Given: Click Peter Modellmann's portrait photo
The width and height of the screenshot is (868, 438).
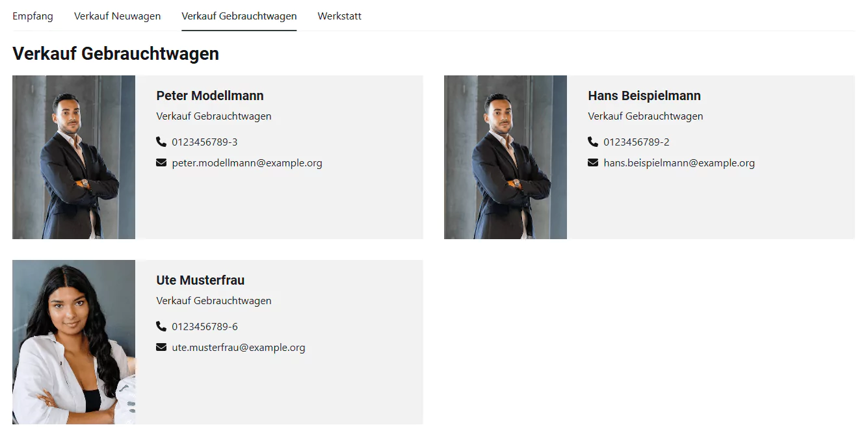Looking at the screenshot, I should point(73,157).
